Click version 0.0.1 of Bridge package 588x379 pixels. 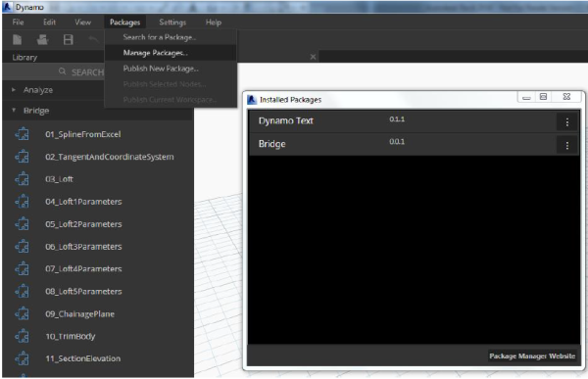397,142
